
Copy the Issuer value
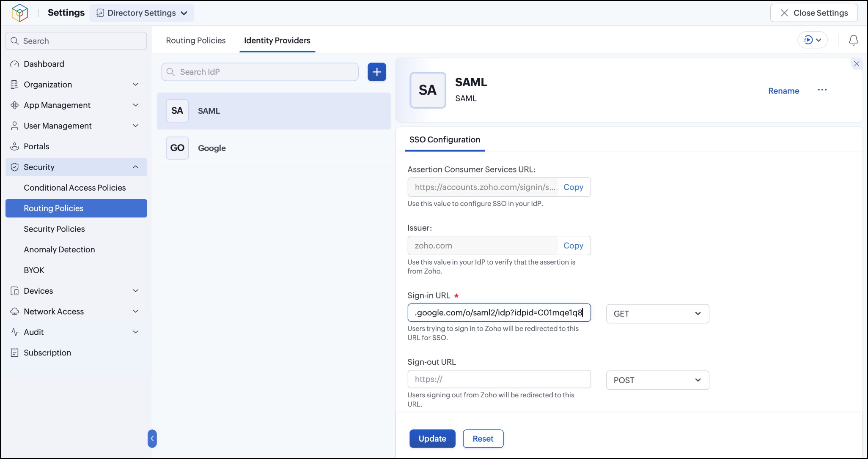click(573, 246)
